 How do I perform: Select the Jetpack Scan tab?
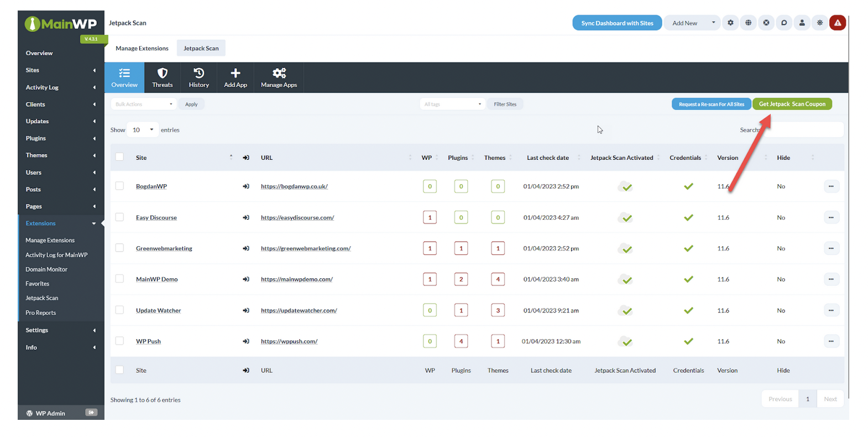click(x=201, y=48)
